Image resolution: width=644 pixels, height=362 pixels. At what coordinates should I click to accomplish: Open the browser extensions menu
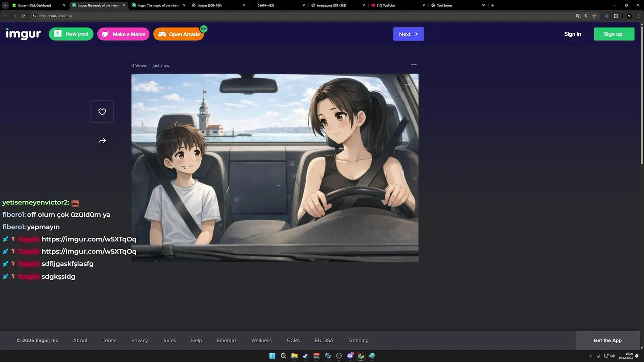click(616, 16)
